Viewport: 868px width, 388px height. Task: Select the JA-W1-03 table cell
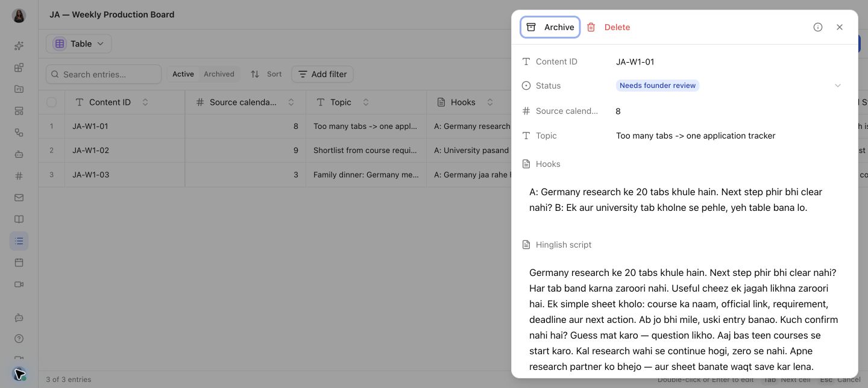(125, 175)
